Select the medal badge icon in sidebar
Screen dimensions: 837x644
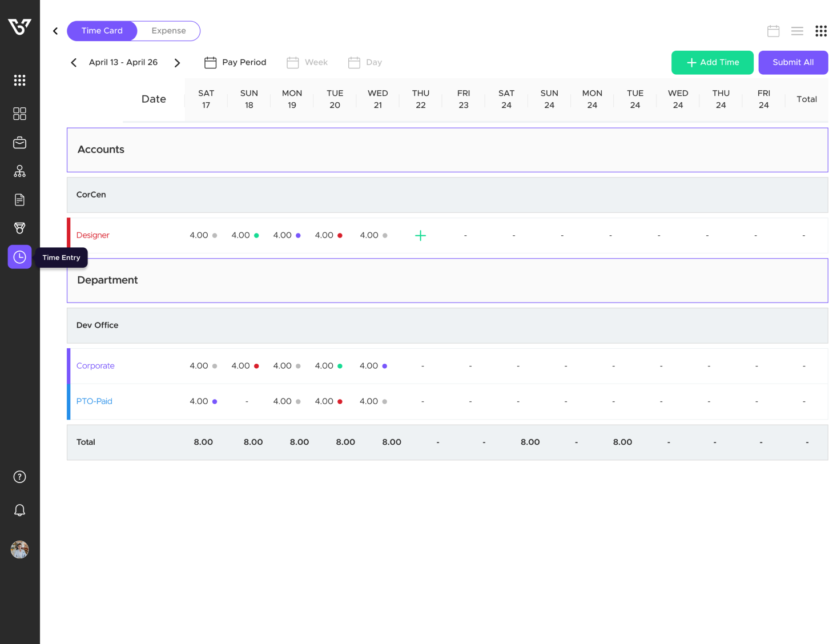pyautogui.click(x=19, y=228)
